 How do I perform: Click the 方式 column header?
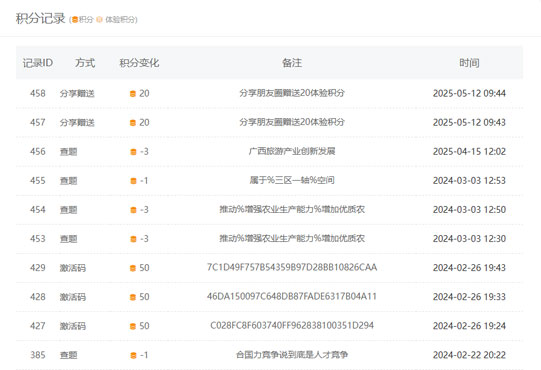pos(85,63)
